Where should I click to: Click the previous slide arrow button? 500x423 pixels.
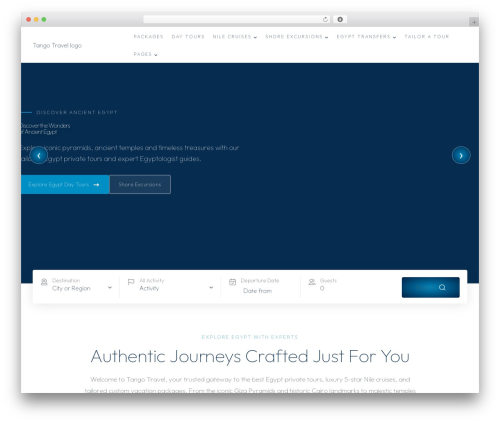39,155
